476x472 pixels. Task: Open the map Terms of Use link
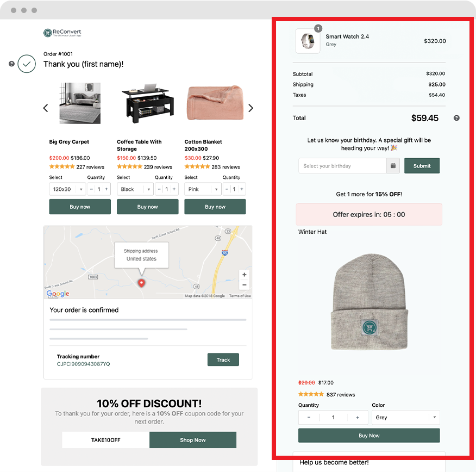coord(240,296)
